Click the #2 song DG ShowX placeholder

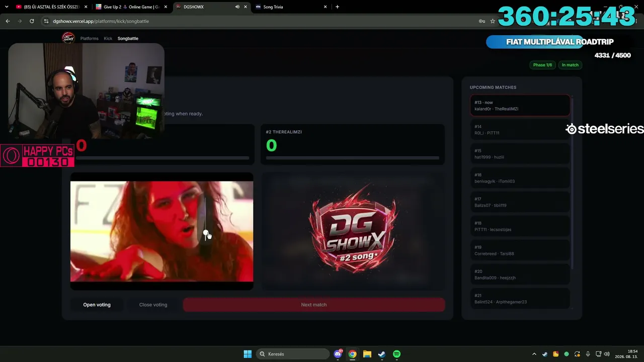(353, 231)
